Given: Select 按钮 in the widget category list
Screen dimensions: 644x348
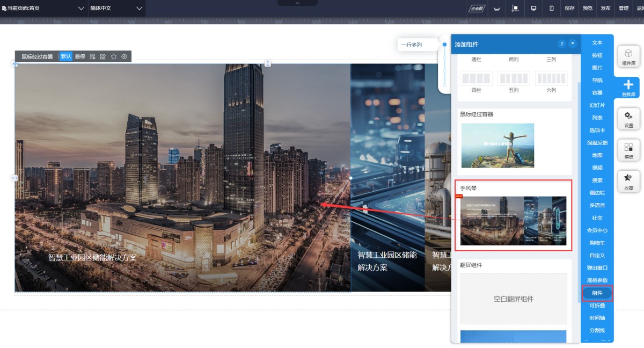Looking at the screenshot, I should coord(597,55).
